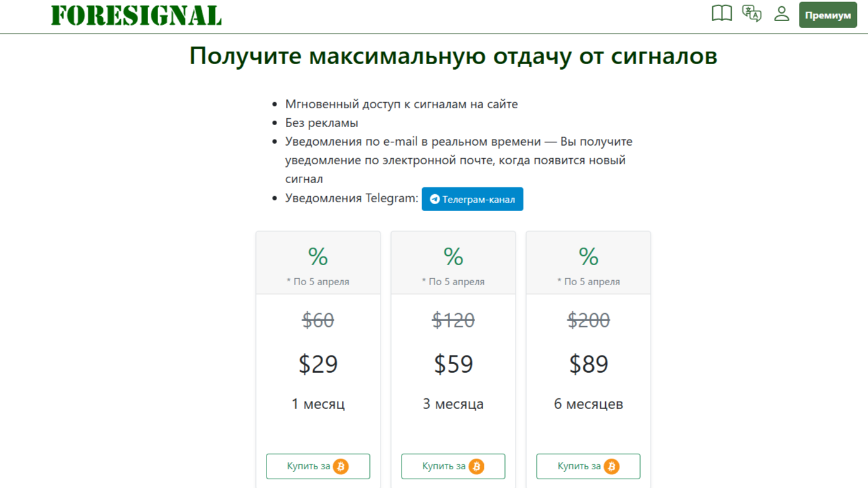Click the 'Получите максимальную отдачу' heading

point(453,56)
